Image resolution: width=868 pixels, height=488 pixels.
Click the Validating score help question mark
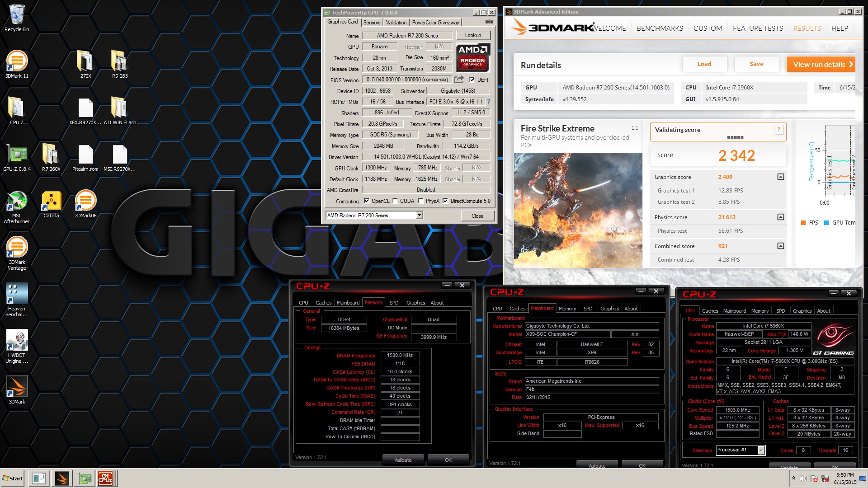pyautogui.click(x=778, y=130)
